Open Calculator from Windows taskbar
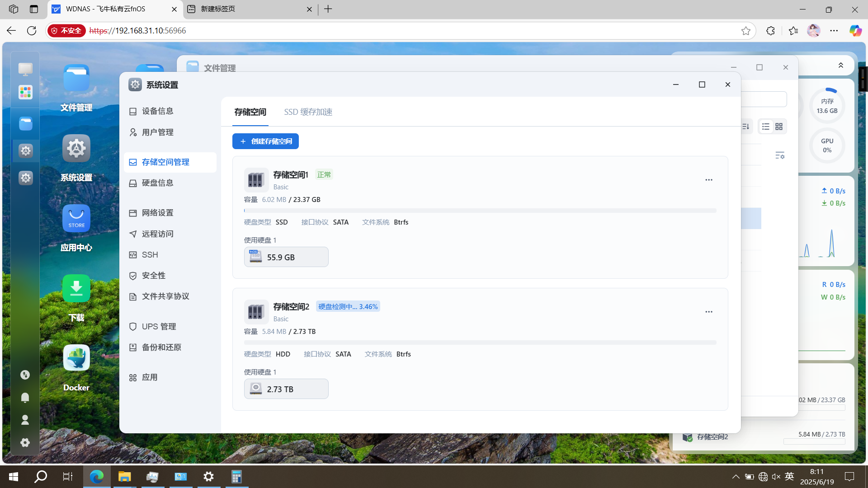Viewport: 868px width, 488px height. pos(236,476)
